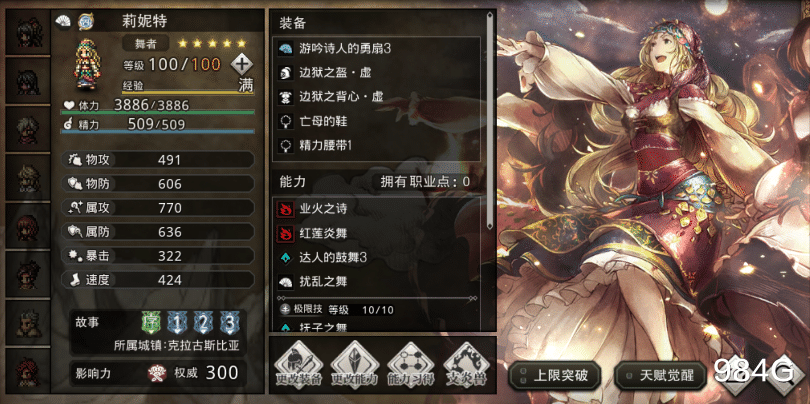Click the 极限技 plus expander
Screen dimensions: 810x404
[285, 309]
